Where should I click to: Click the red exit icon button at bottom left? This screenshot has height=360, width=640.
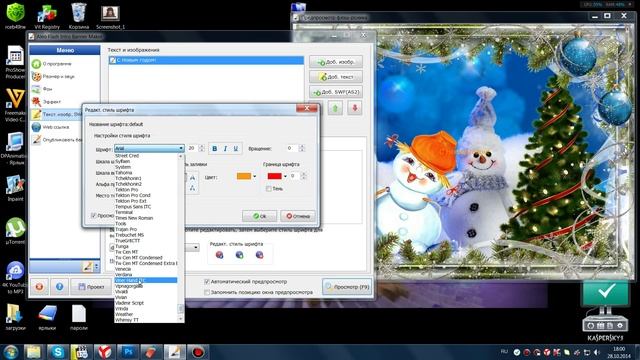pos(39,287)
